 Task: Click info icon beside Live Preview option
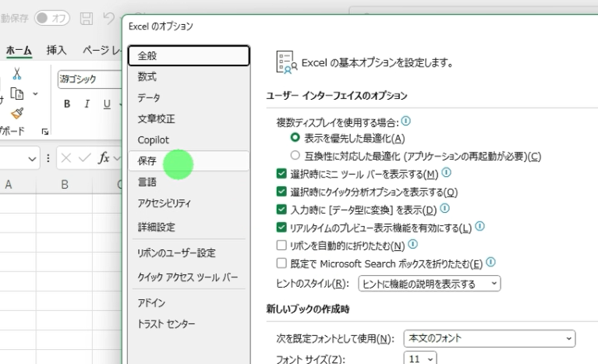pyautogui.click(x=479, y=226)
